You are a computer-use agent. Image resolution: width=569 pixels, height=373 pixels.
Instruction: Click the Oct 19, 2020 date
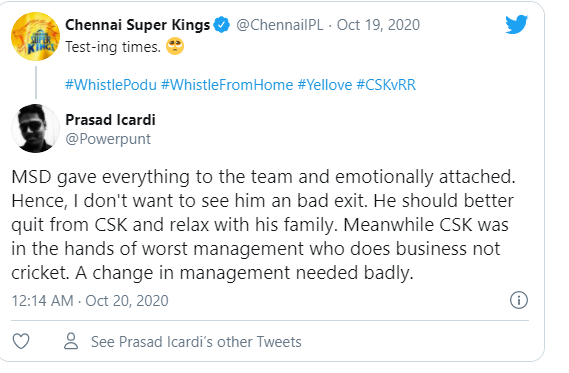(x=378, y=25)
